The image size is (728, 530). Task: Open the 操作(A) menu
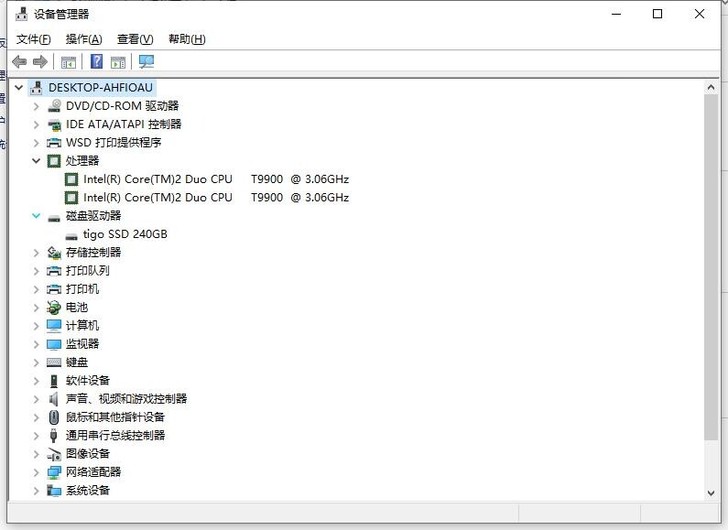click(84, 39)
